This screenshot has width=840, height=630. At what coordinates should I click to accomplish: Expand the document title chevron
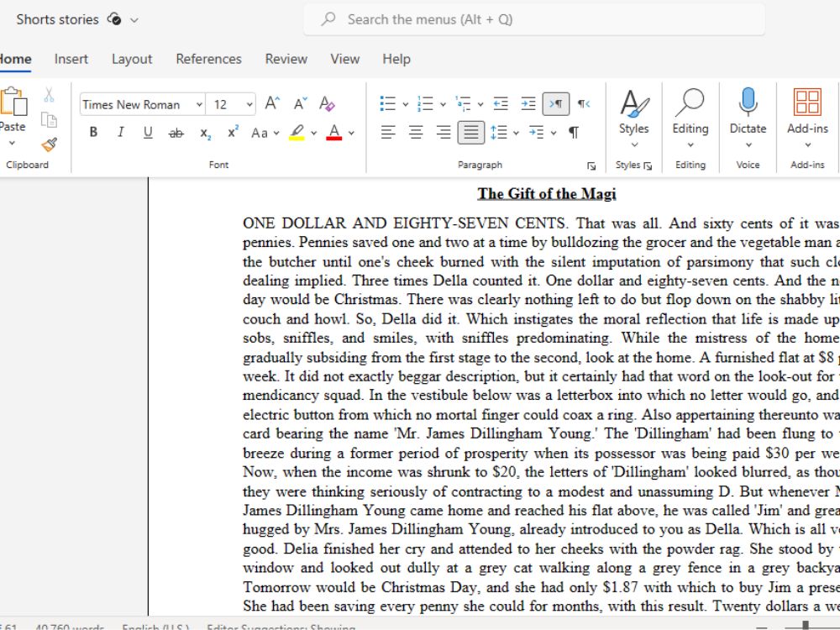point(134,20)
